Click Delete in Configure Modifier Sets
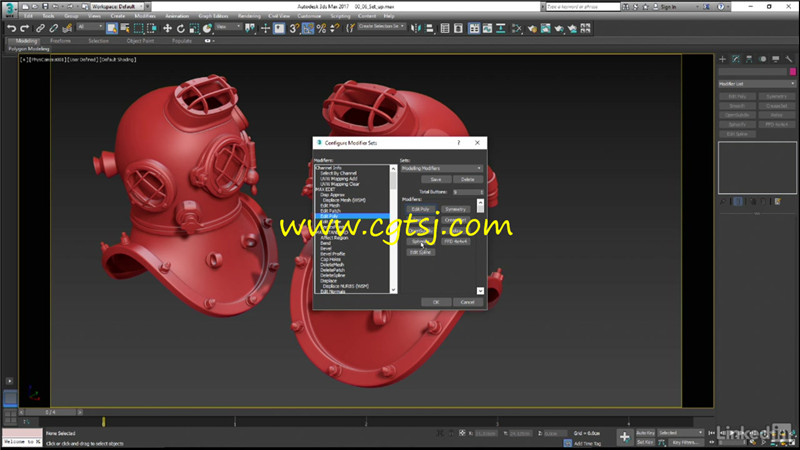This screenshot has width=800, height=450. (x=467, y=180)
